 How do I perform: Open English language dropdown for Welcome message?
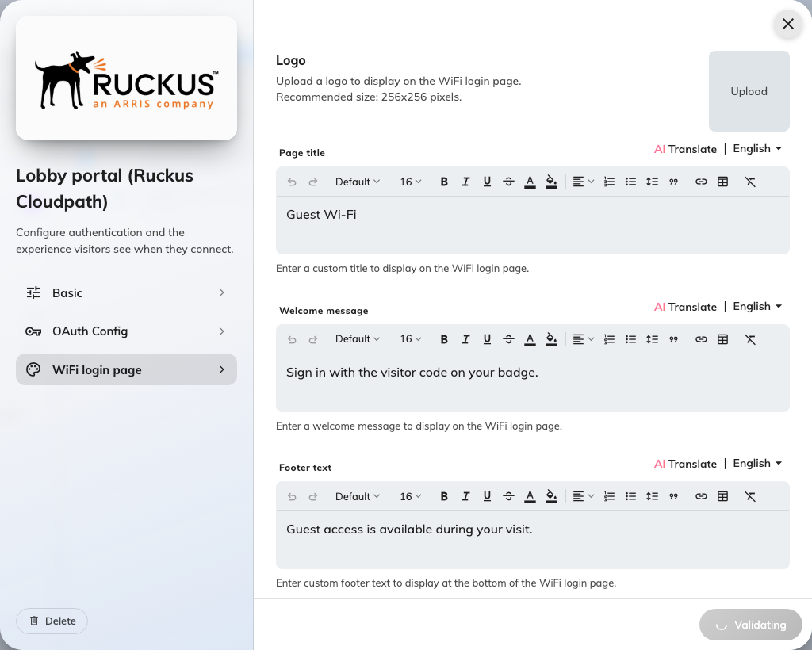(757, 306)
